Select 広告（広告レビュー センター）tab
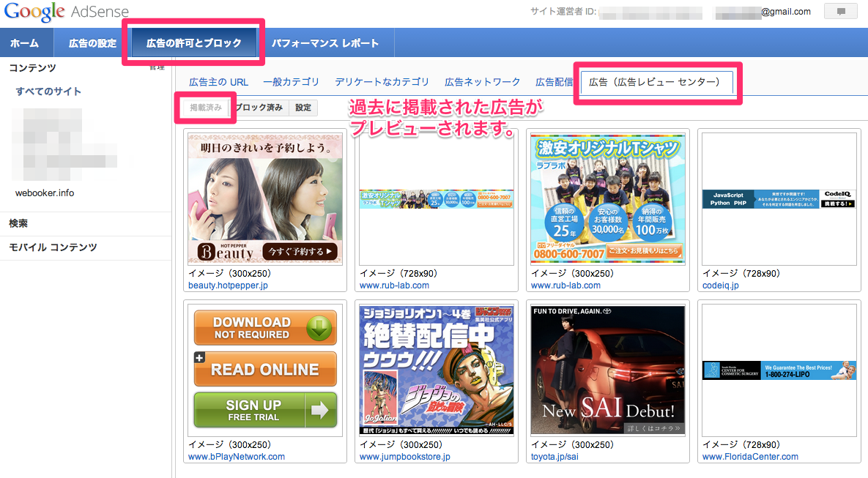This screenshot has height=478, width=868. tap(656, 82)
